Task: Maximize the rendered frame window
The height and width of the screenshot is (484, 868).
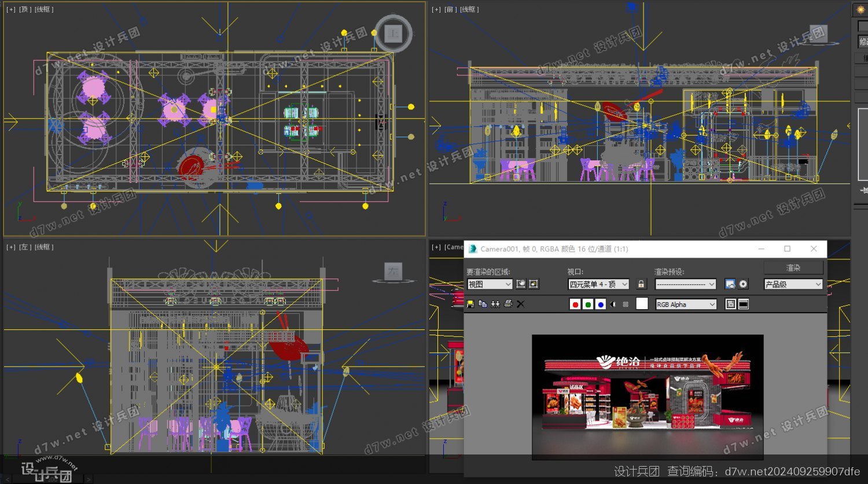Action: tap(787, 249)
